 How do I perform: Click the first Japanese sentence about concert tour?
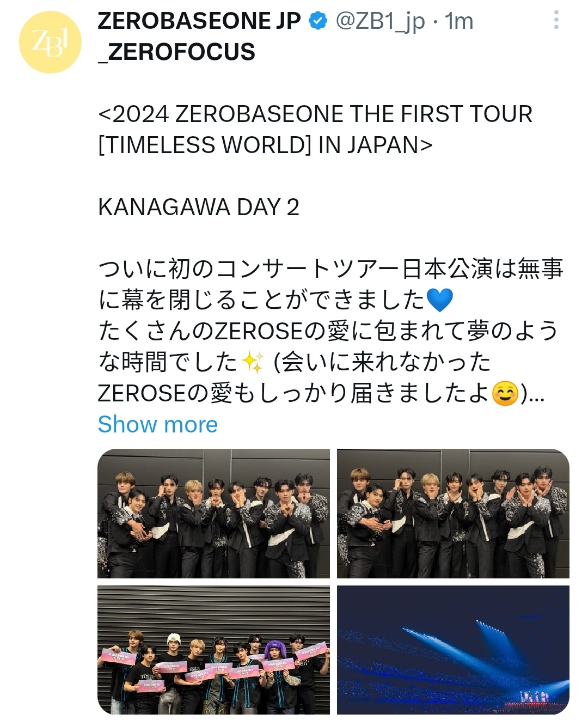click(330, 284)
